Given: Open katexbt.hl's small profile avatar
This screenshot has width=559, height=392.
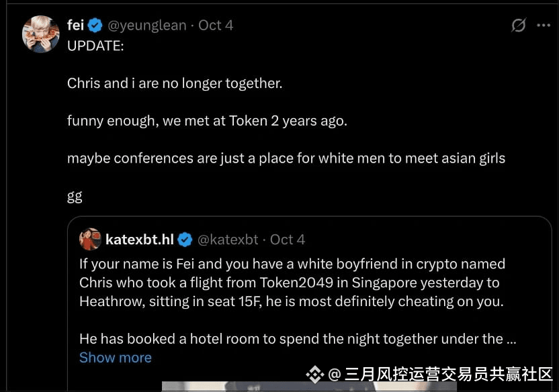Looking at the screenshot, I should coord(90,240).
